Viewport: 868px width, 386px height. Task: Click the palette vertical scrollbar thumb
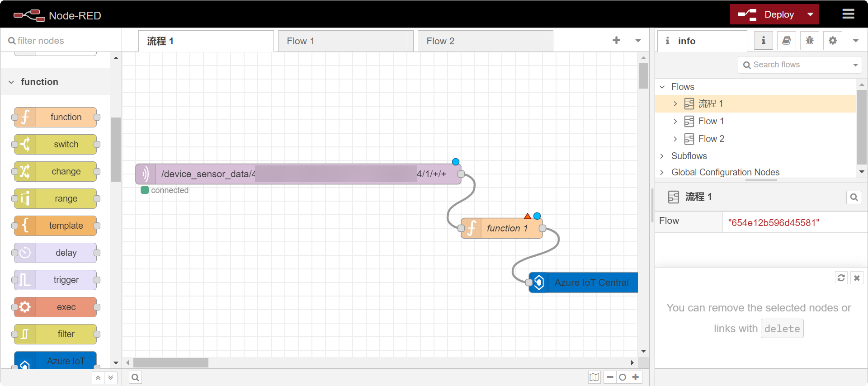[116, 149]
